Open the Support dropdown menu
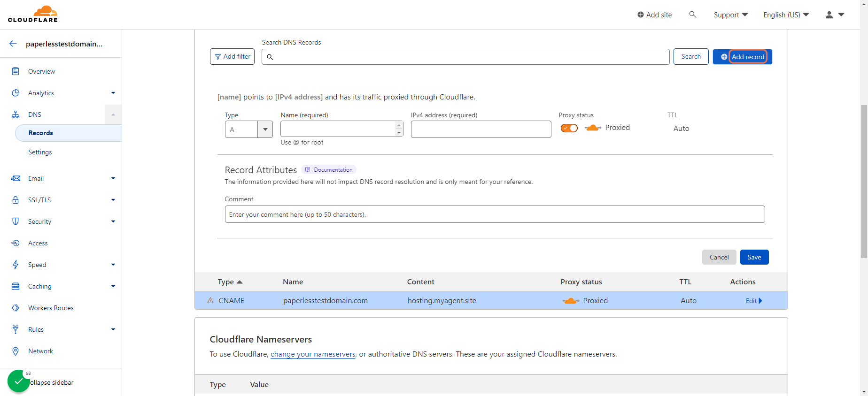 click(731, 15)
